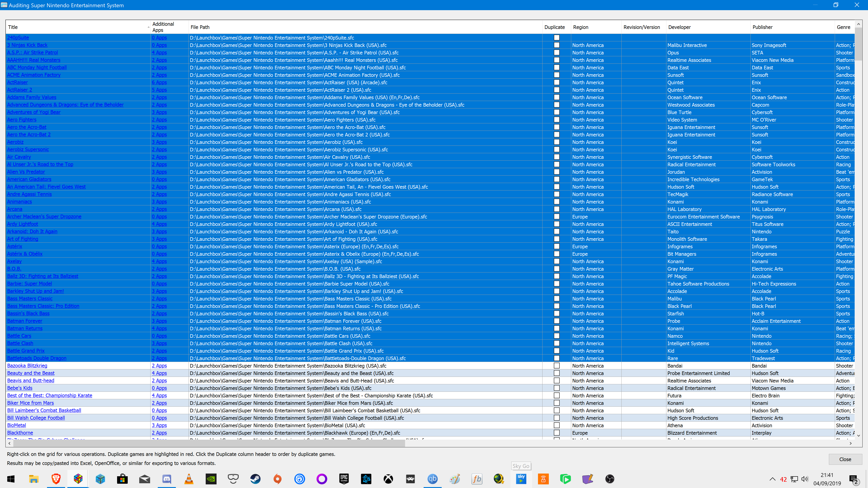
Task: Open '6 Apps' link for ActRaiser
Action: tap(159, 82)
